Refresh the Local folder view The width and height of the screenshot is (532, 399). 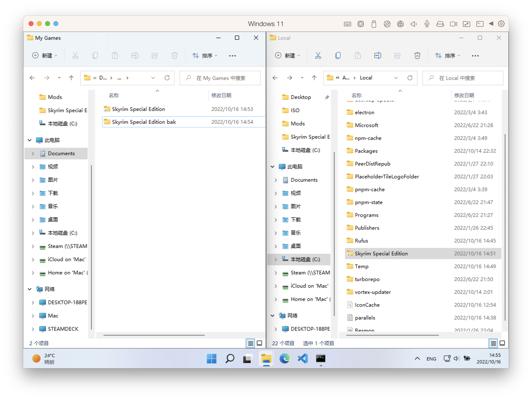410,78
